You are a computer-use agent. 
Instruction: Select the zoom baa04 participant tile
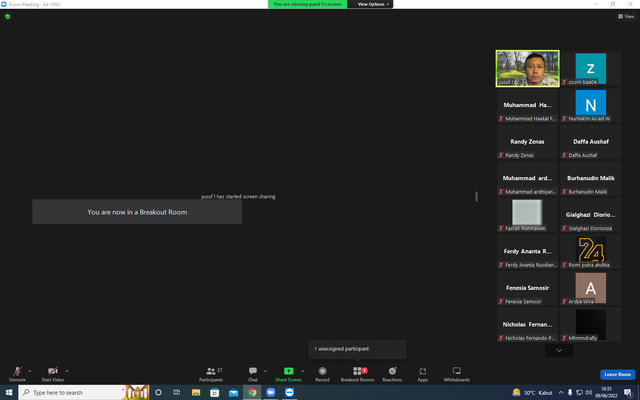point(591,69)
